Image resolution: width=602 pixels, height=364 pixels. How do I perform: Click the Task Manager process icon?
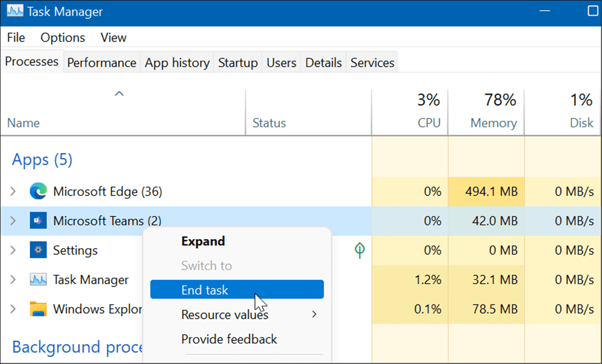tap(38, 279)
